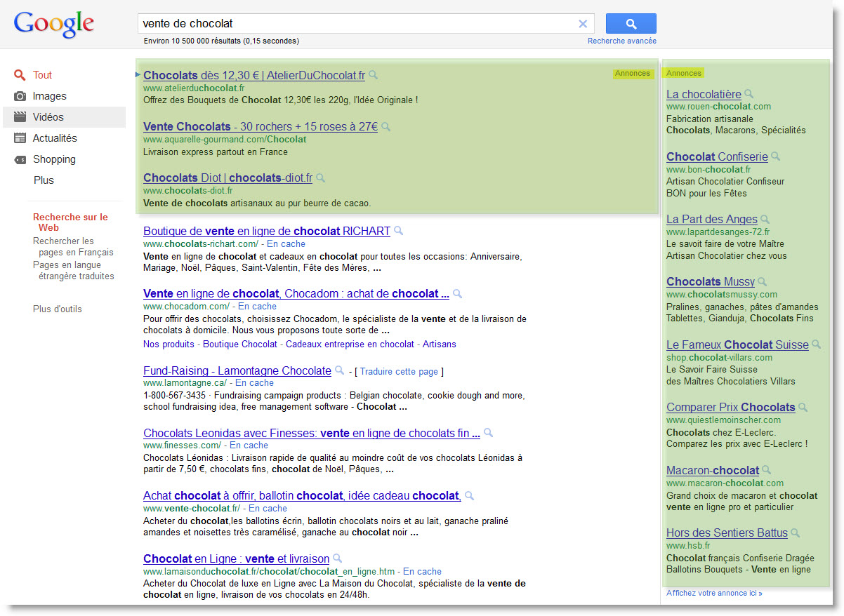This screenshot has width=844, height=616.
Task: Choose Pages en langue étrangère traduites
Action: [73, 270]
